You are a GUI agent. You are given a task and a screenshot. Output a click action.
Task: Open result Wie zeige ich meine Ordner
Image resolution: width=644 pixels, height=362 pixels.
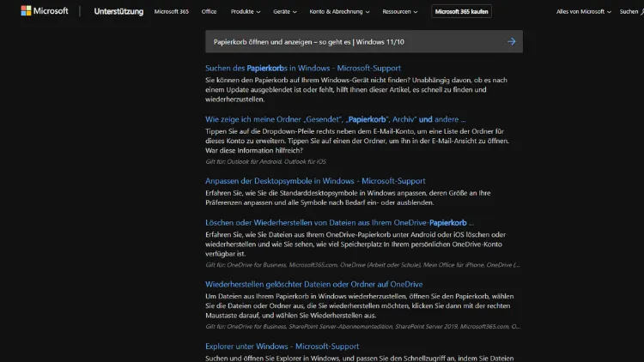tap(336, 119)
